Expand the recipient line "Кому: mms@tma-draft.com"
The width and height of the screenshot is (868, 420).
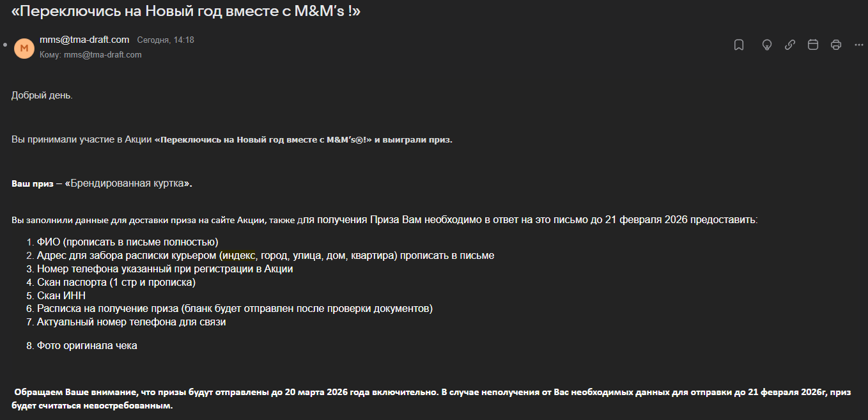click(91, 55)
